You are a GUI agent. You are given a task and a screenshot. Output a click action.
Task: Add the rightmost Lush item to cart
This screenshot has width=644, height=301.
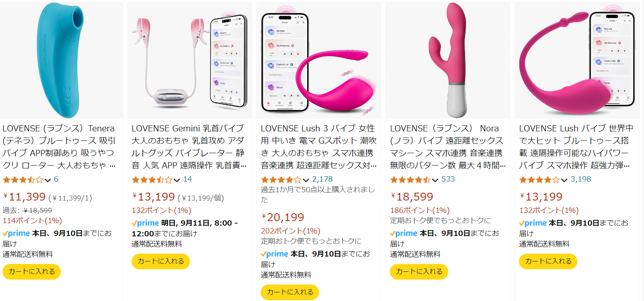tap(548, 261)
